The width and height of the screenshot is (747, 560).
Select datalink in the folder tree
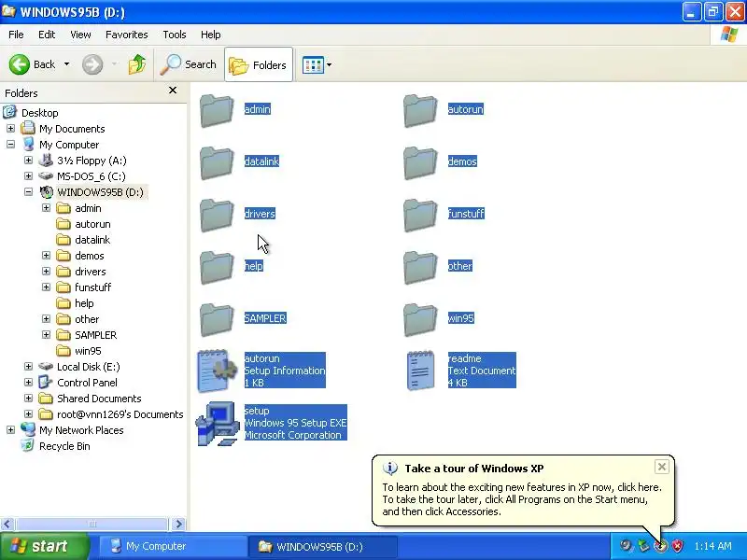tap(92, 240)
